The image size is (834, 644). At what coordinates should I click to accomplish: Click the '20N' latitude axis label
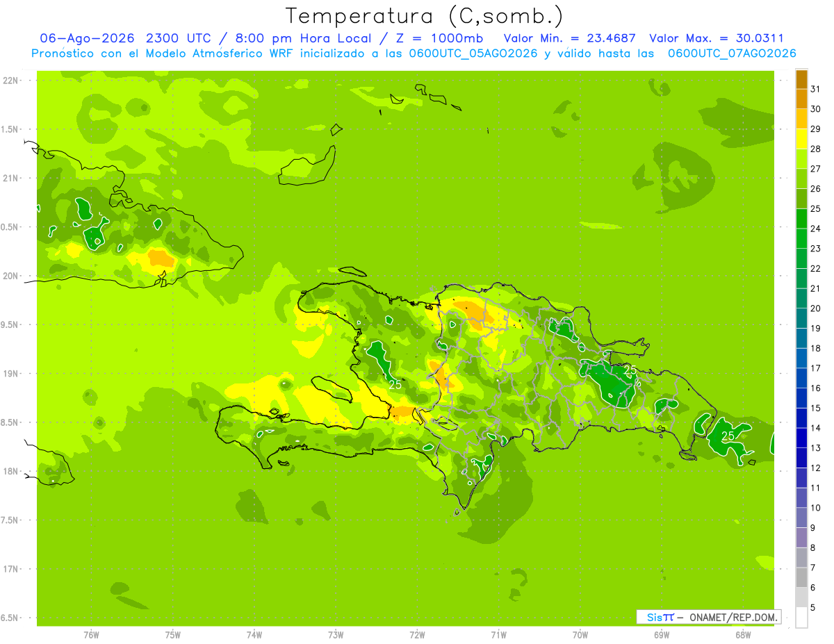[x=10, y=276]
